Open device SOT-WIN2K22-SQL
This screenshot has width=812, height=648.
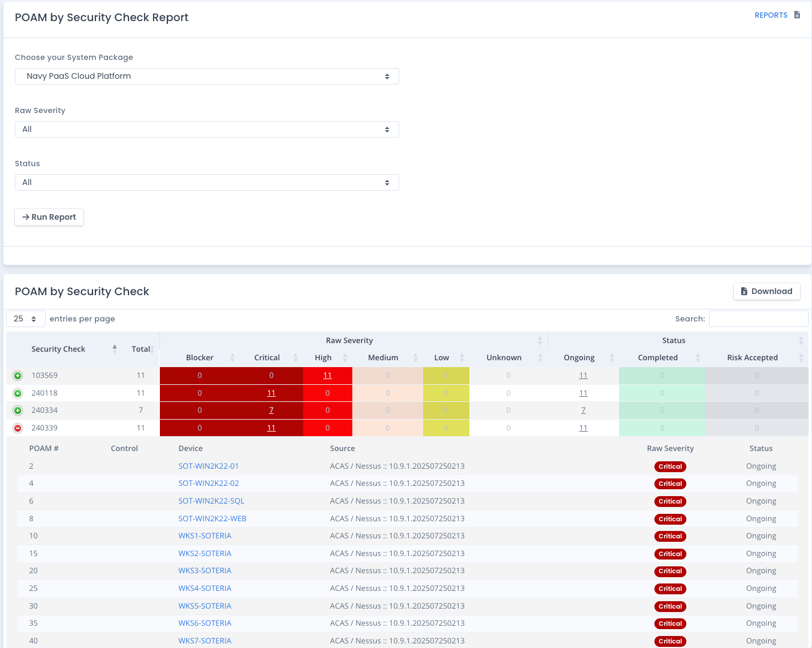click(x=211, y=501)
